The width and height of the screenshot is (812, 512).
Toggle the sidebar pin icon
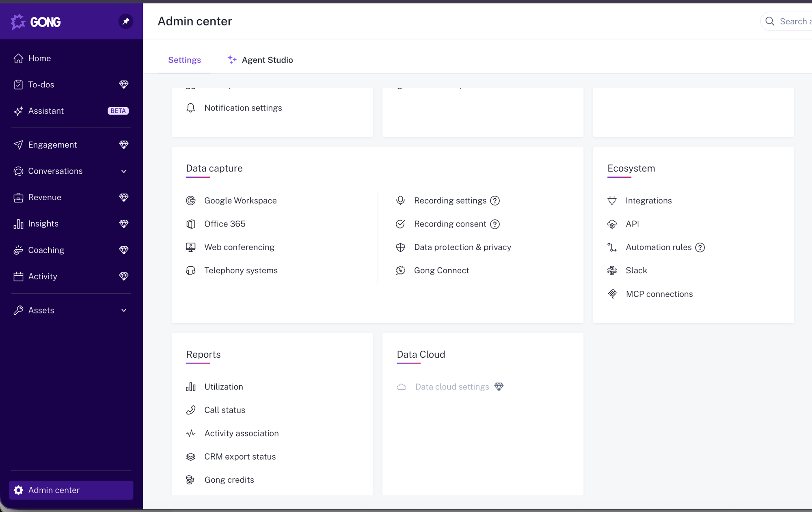(x=125, y=21)
